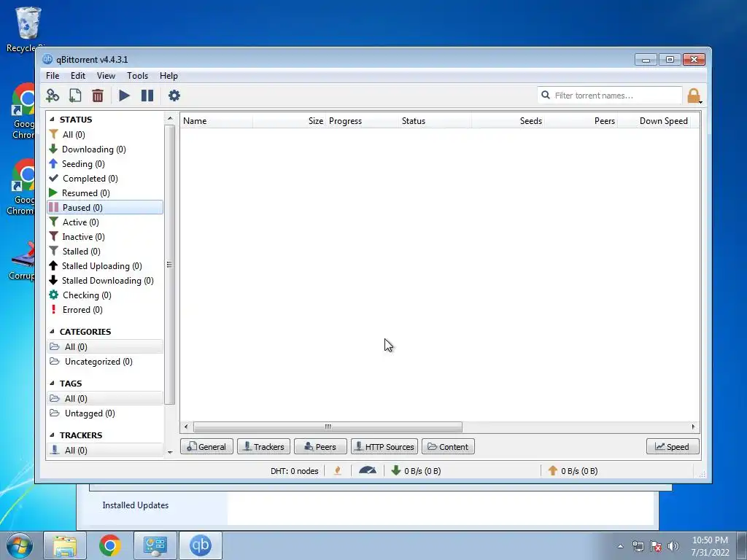Screen dimensions: 747x560
Task: Open the Windows Start button
Action: coord(20,545)
